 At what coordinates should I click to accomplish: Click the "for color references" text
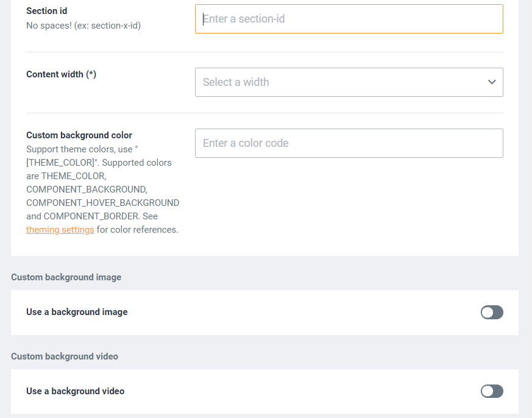(x=137, y=230)
